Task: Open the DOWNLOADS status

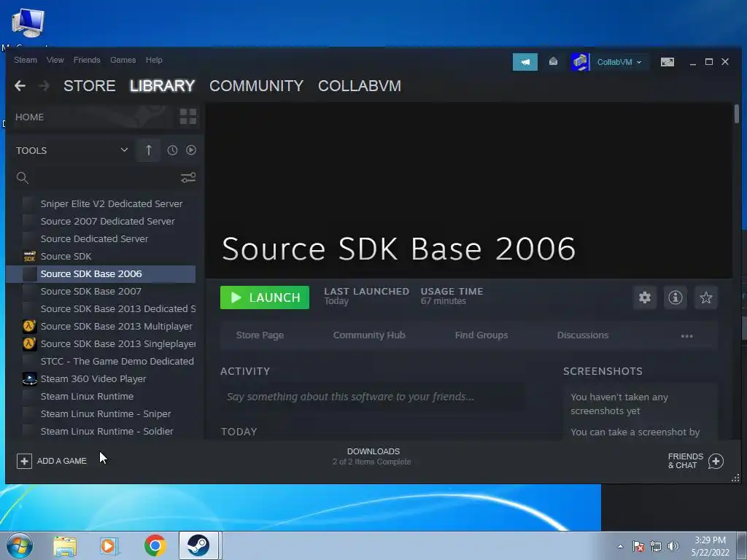Action: click(372, 456)
